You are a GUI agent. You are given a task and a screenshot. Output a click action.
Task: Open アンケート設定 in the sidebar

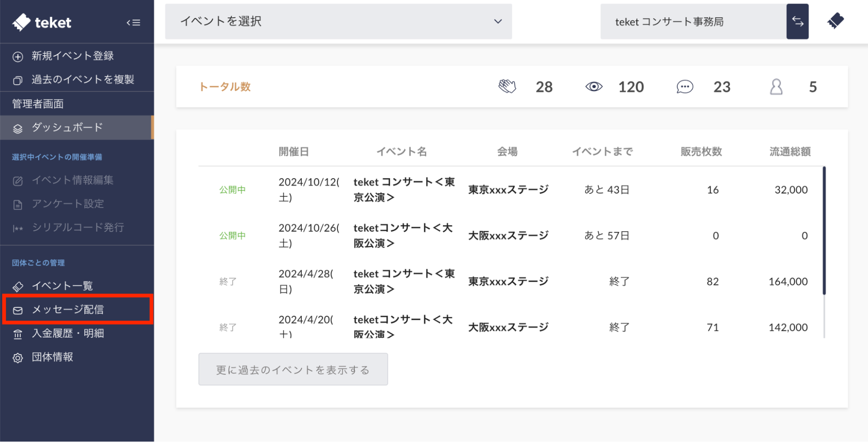point(77,204)
